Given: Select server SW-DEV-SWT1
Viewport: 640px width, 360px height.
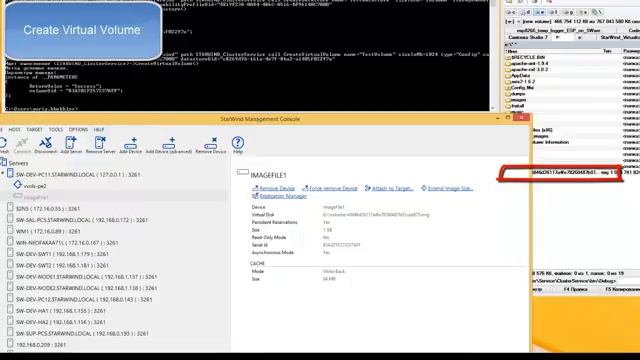Looking at the screenshot, I should 62,254.
